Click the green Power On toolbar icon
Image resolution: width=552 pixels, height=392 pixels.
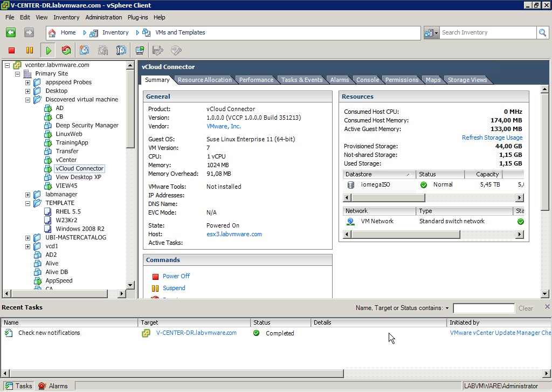click(x=48, y=50)
